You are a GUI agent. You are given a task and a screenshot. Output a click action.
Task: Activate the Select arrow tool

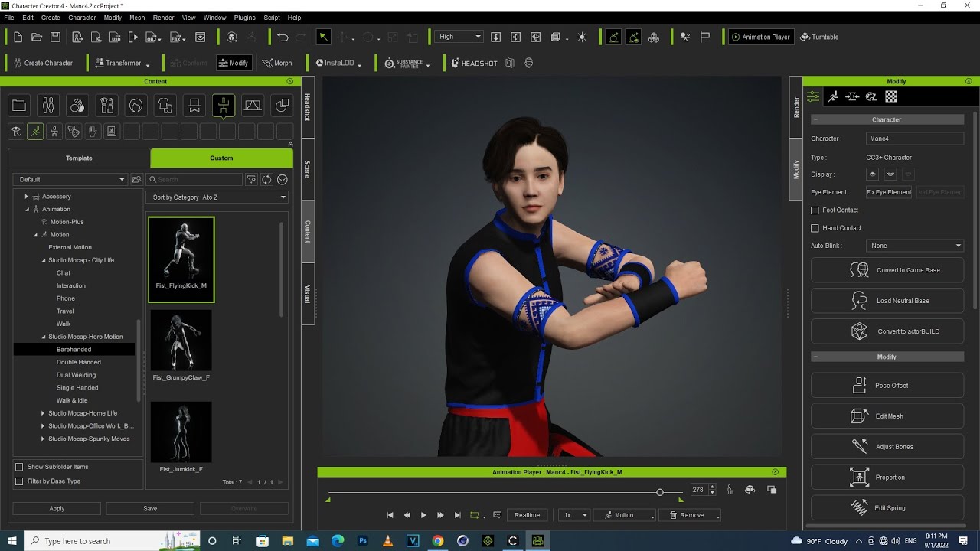(x=323, y=37)
